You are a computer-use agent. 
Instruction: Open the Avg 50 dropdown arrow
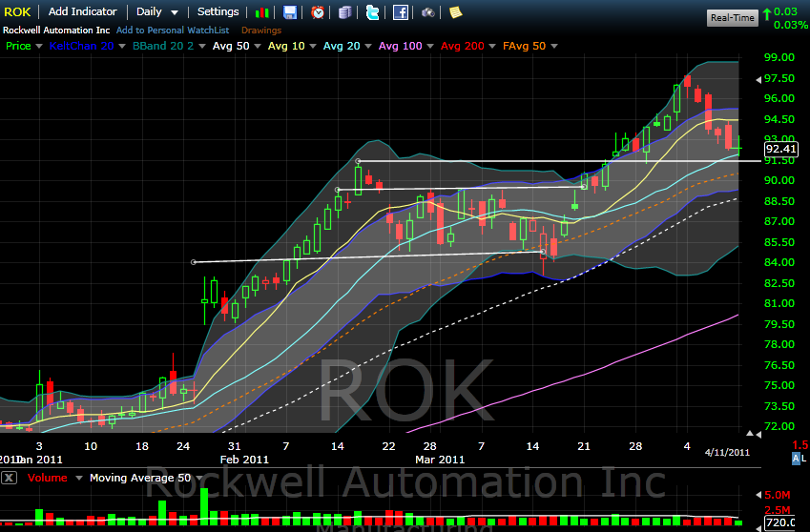coord(258,47)
